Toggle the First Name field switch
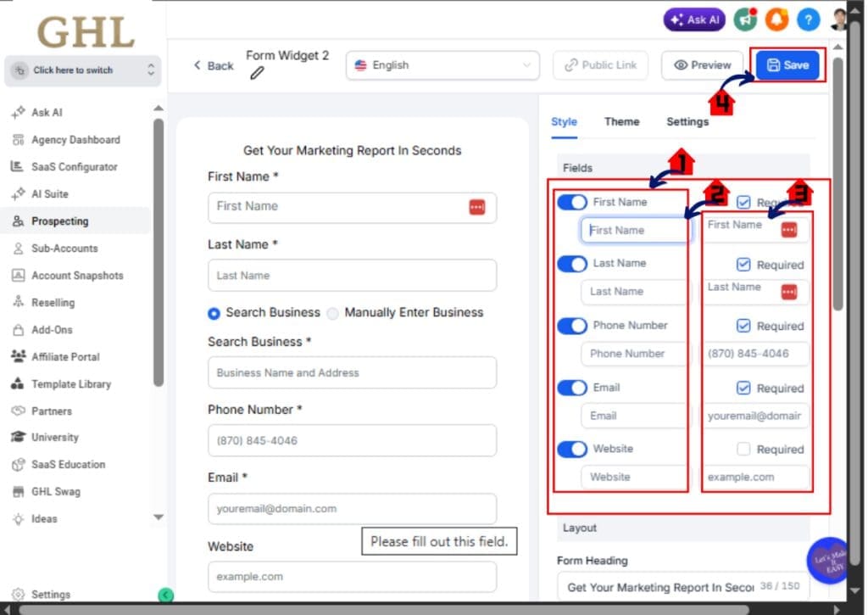This screenshot has width=868, height=615. (x=572, y=202)
